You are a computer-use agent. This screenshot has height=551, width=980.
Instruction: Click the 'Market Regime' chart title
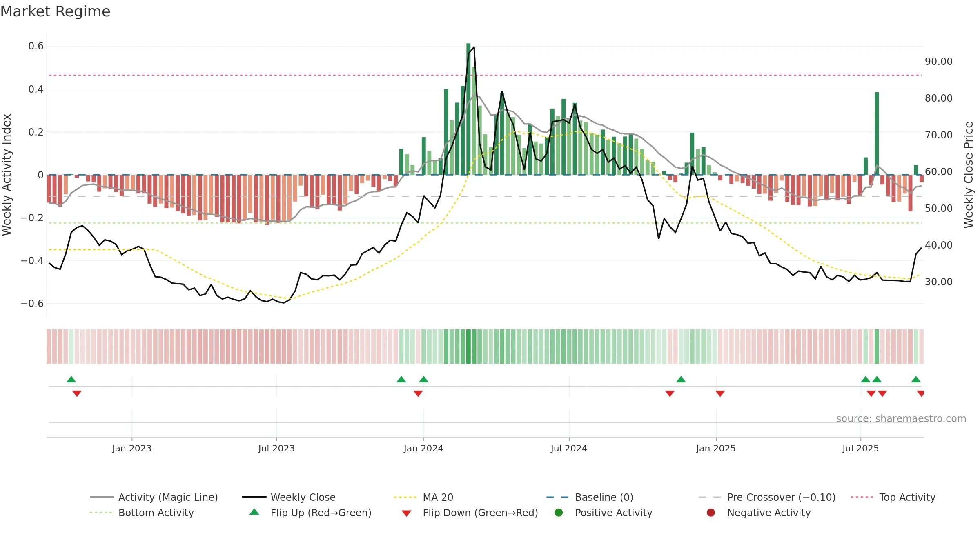coord(55,11)
